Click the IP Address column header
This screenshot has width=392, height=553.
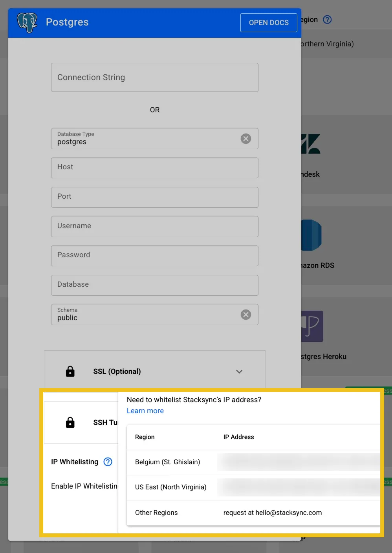point(239,437)
